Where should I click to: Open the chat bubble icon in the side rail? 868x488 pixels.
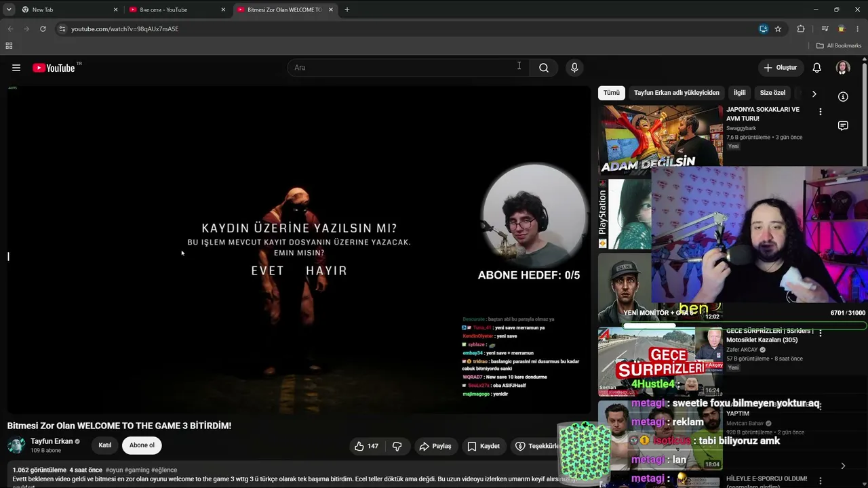tap(843, 126)
